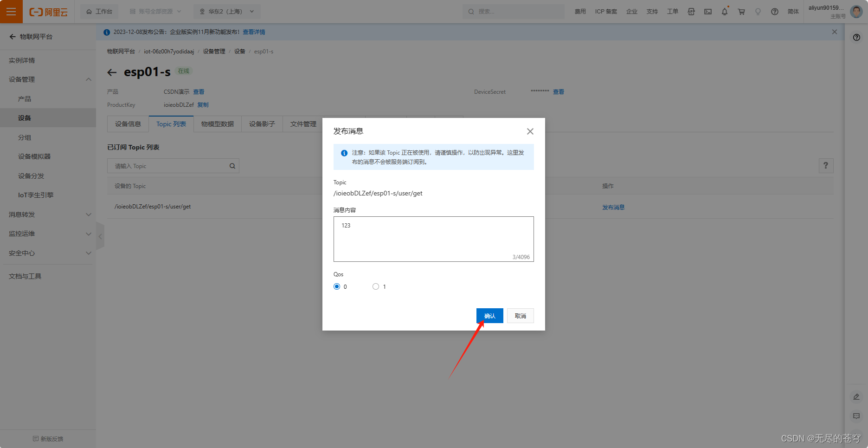Click 发布消息 link in the Topic row
The image size is (868, 448).
point(613,207)
